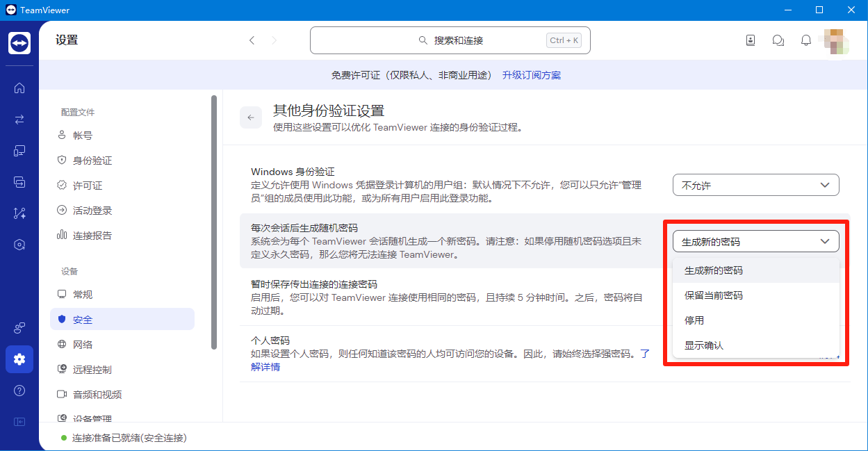
Task: Click the 升级订阅方案 link
Action: click(532, 75)
